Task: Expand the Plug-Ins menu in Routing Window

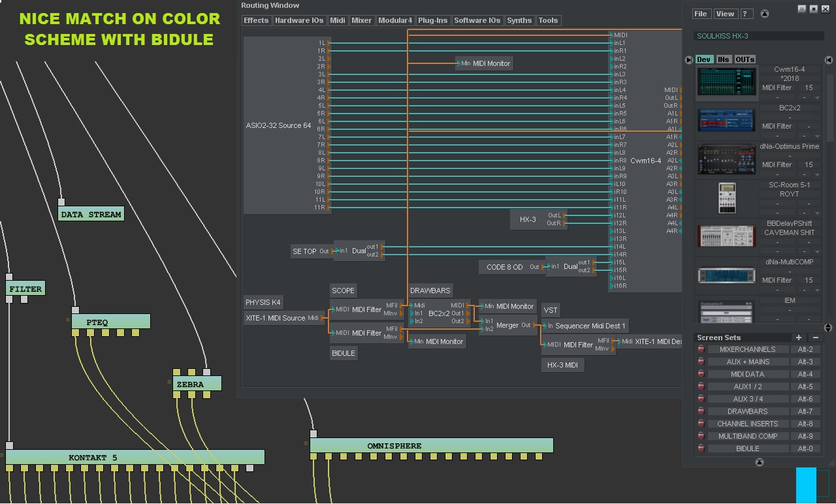Action: [432, 20]
